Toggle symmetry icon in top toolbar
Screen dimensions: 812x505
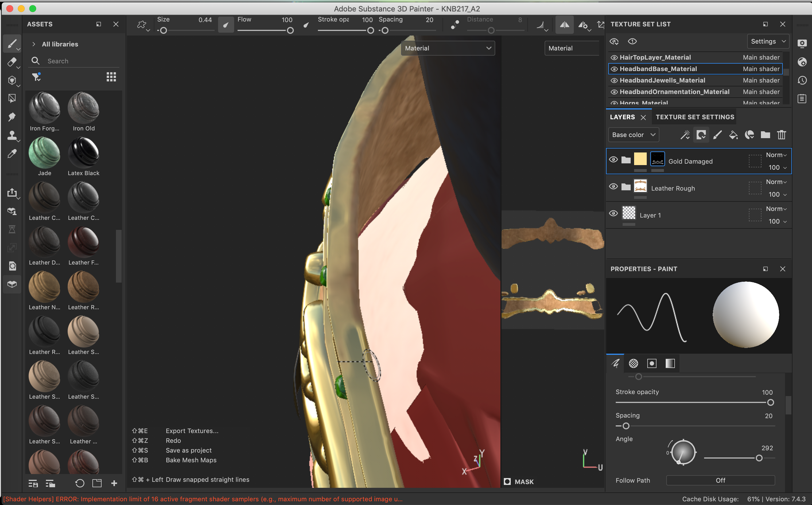tap(564, 25)
